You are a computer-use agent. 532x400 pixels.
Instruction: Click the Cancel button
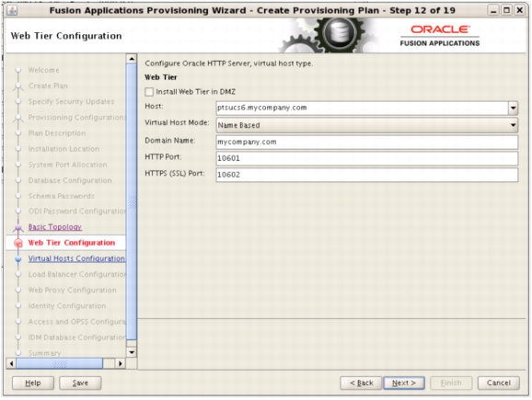(x=499, y=383)
